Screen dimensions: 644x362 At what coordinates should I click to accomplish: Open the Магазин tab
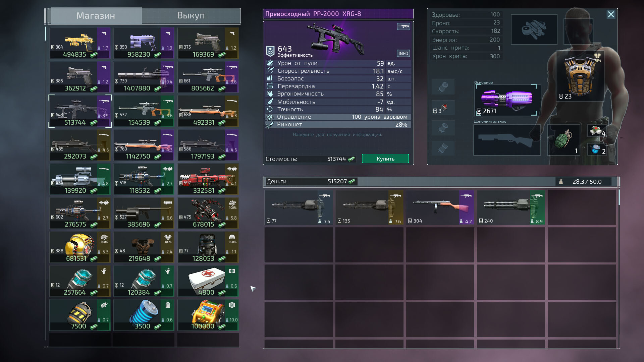pos(96,15)
